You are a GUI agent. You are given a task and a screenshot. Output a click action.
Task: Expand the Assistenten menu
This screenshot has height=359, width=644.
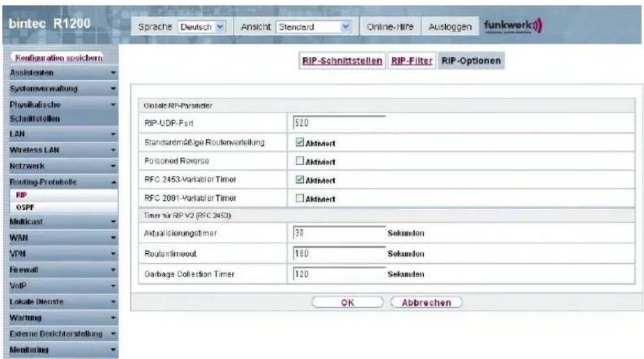pyautogui.click(x=61, y=73)
